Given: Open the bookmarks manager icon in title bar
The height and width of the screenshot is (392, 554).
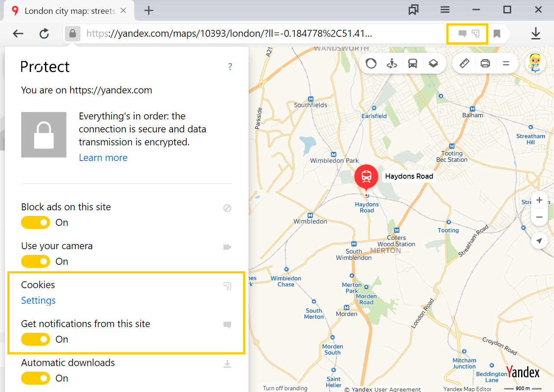Looking at the screenshot, I should pyautogui.click(x=413, y=10).
